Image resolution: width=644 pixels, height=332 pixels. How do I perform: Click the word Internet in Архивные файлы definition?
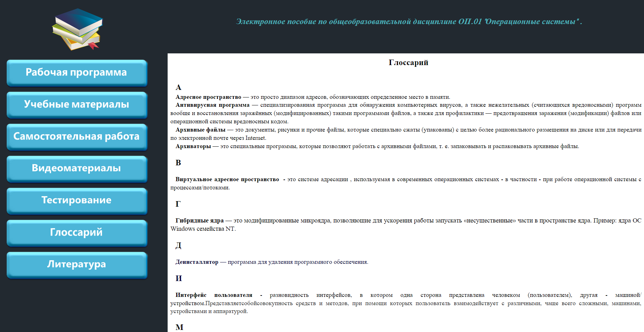click(x=255, y=138)
